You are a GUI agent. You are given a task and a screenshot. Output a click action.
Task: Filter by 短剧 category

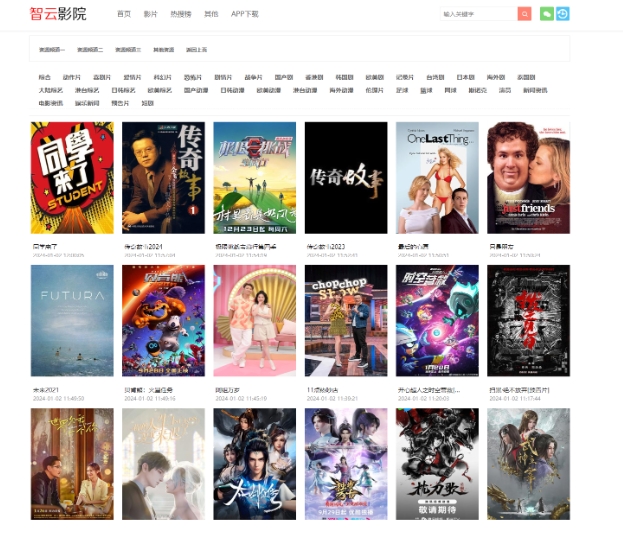147,103
